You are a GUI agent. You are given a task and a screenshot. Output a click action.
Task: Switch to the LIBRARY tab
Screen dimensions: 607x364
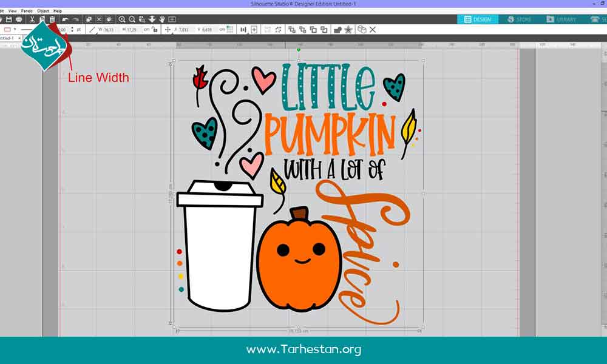561,19
